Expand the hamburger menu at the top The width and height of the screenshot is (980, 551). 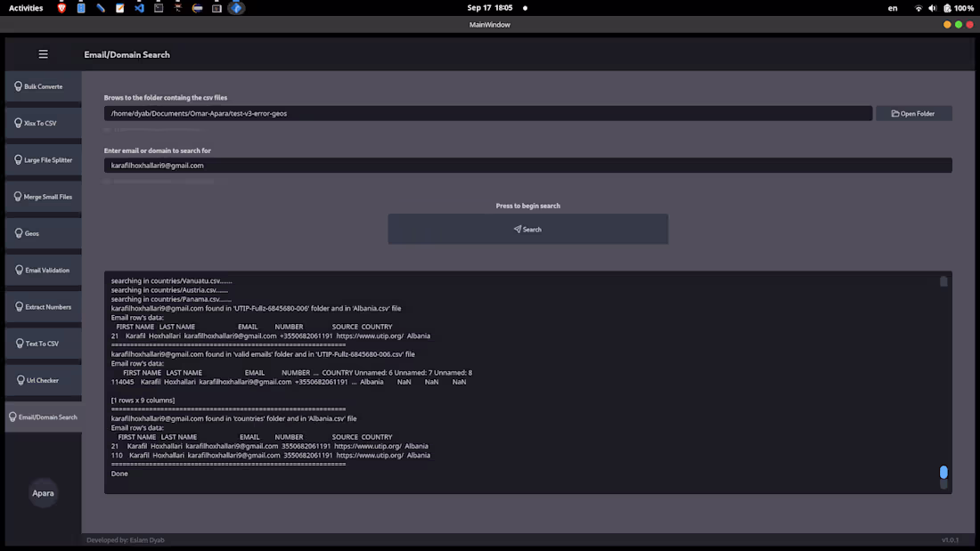43,53
